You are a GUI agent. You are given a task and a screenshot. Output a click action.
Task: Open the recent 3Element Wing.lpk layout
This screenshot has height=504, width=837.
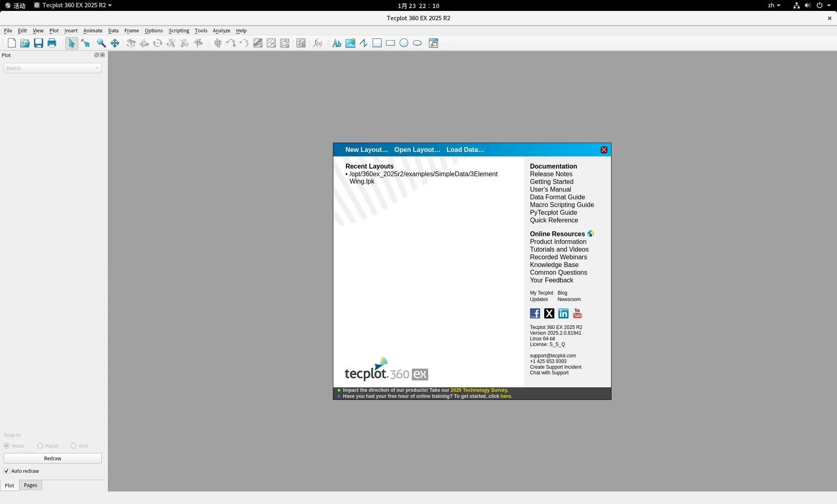pos(423,177)
